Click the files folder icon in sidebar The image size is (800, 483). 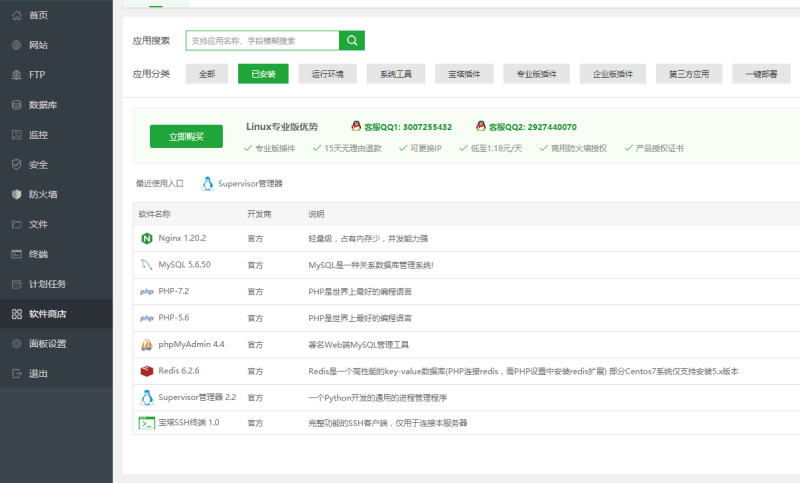tap(17, 224)
